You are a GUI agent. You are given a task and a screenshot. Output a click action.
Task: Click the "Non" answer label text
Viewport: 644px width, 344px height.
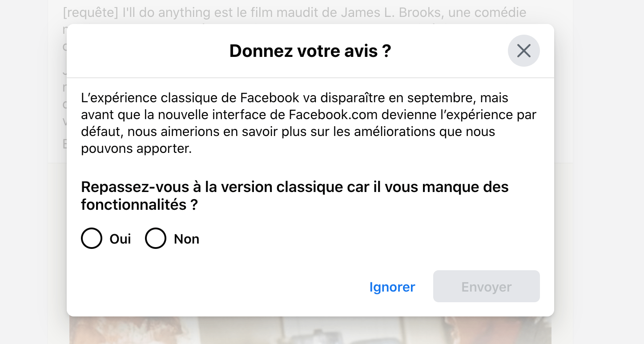[x=186, y=239]
